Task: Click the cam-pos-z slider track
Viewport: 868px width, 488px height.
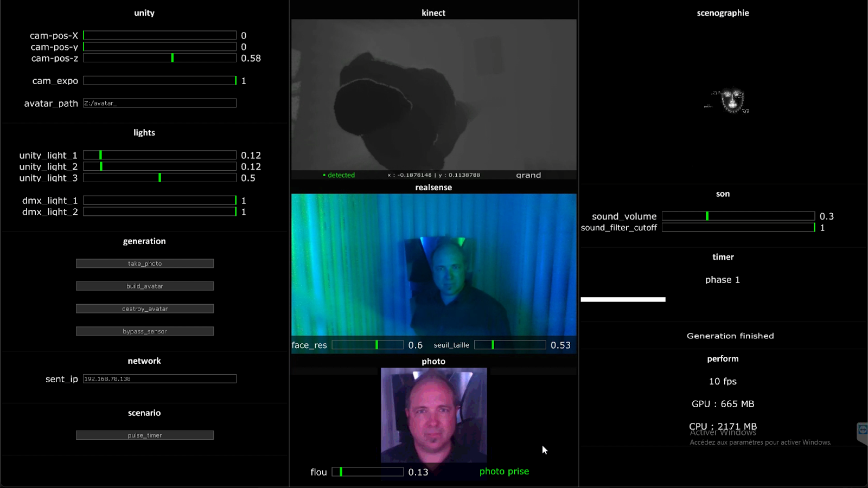Action: click(159, 58)
